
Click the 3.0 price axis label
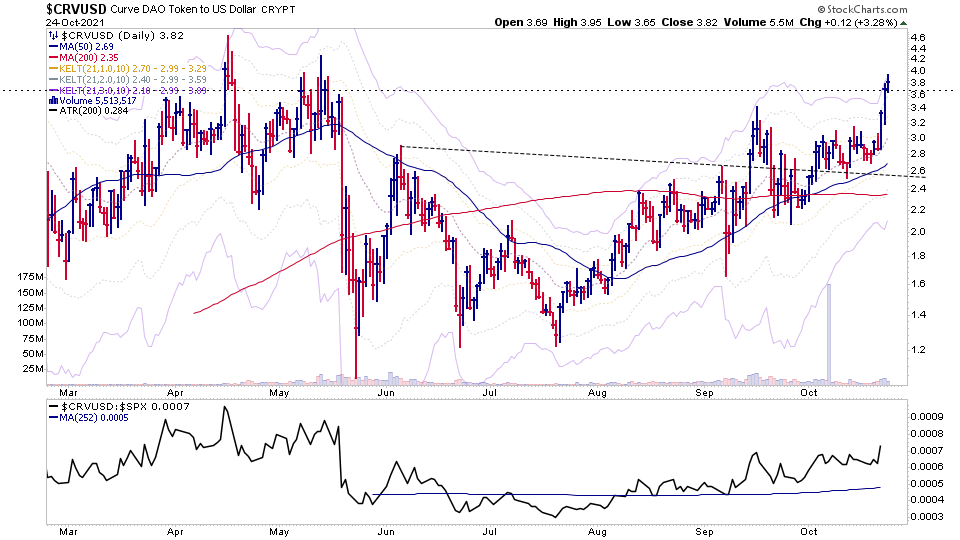pos(918,138)
